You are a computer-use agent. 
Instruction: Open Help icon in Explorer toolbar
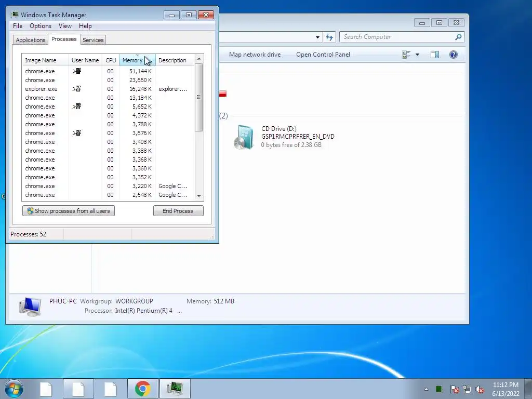(x=453, y=55)
